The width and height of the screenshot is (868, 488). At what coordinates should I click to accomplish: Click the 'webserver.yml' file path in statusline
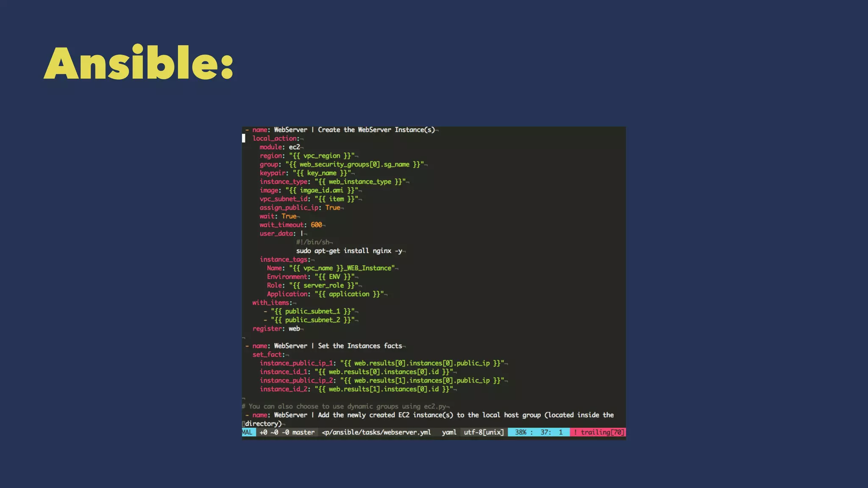tap(376, 432)
